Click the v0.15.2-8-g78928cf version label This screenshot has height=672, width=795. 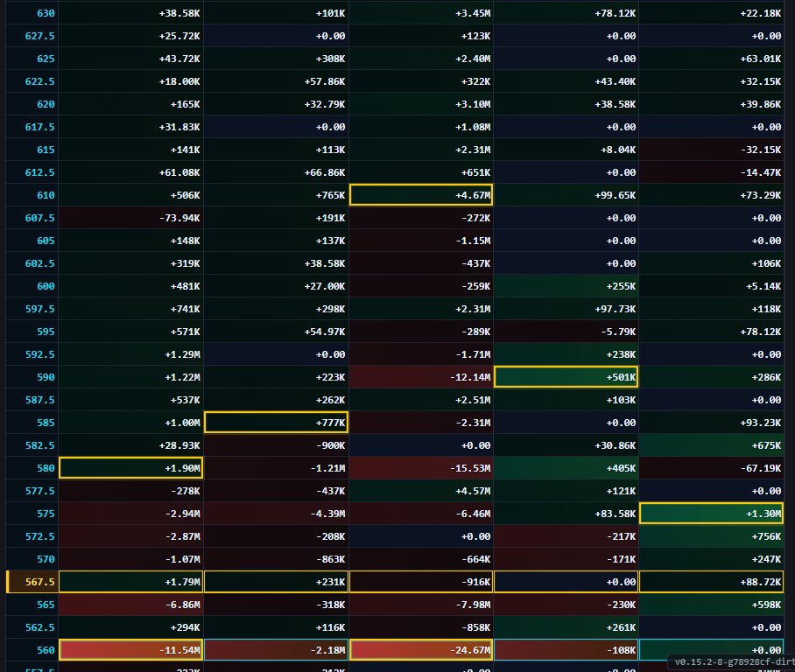[734, 661]
